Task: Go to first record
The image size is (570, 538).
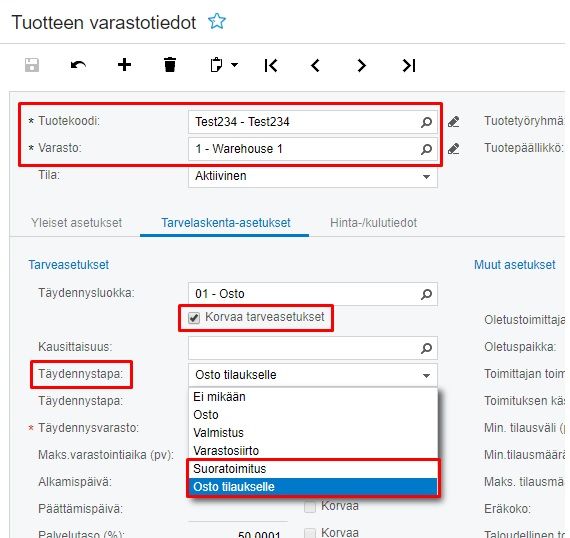Action: 271,65
